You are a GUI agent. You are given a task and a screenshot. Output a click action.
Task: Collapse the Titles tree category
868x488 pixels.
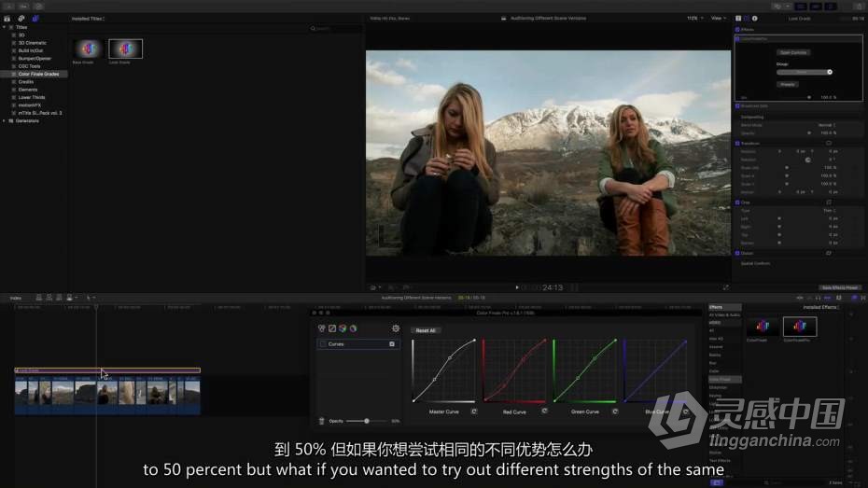[5, 27]
